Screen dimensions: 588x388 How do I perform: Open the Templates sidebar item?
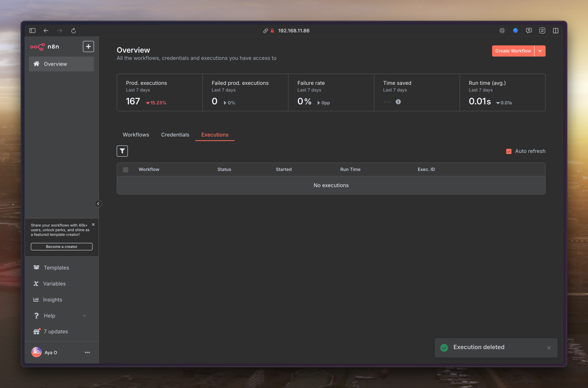click(56, 268)
